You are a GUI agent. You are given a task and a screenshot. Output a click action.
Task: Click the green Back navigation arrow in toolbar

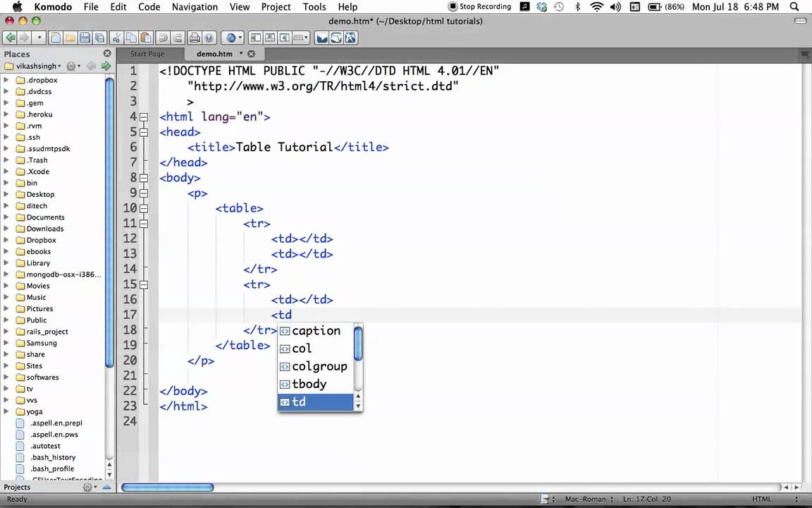pos(10,38)
